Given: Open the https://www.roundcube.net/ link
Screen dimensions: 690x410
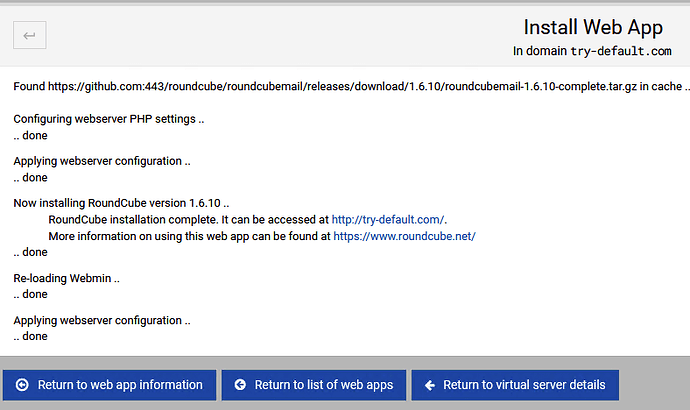Looking at the screenshot, I should (404, 236).
